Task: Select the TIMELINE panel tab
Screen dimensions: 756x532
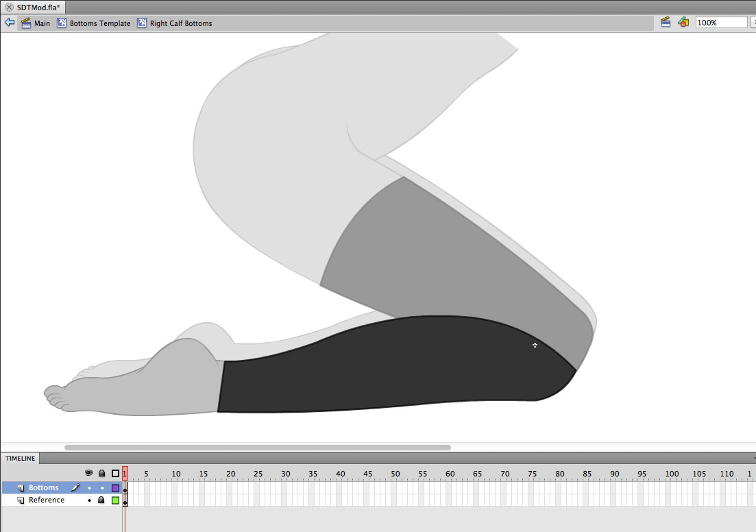Action: click(20, 458)
